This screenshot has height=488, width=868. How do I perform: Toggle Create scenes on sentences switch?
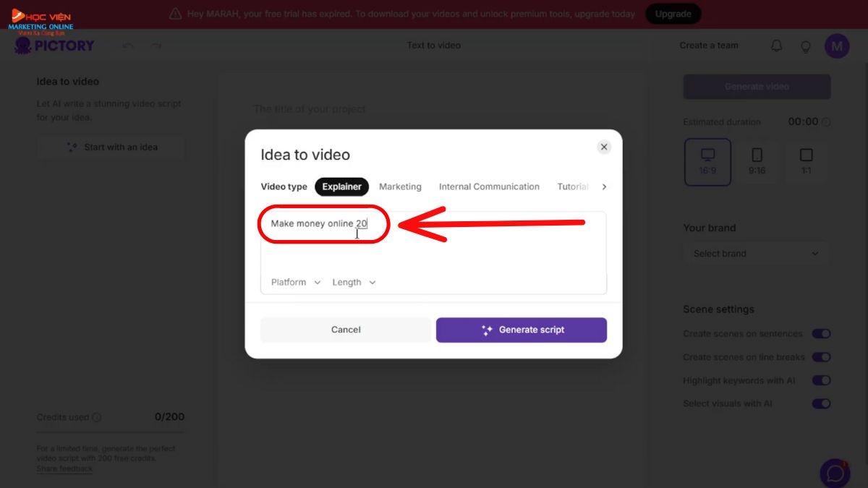click(821, 334)
